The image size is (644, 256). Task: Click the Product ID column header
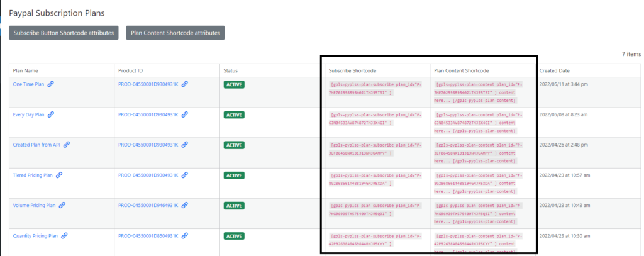click(130, 70)
